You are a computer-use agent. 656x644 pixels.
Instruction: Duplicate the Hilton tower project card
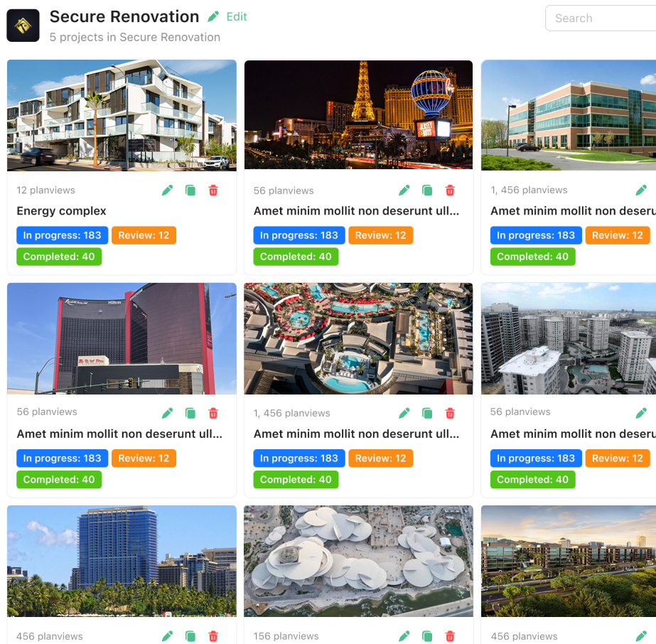[x=190, y=414]
